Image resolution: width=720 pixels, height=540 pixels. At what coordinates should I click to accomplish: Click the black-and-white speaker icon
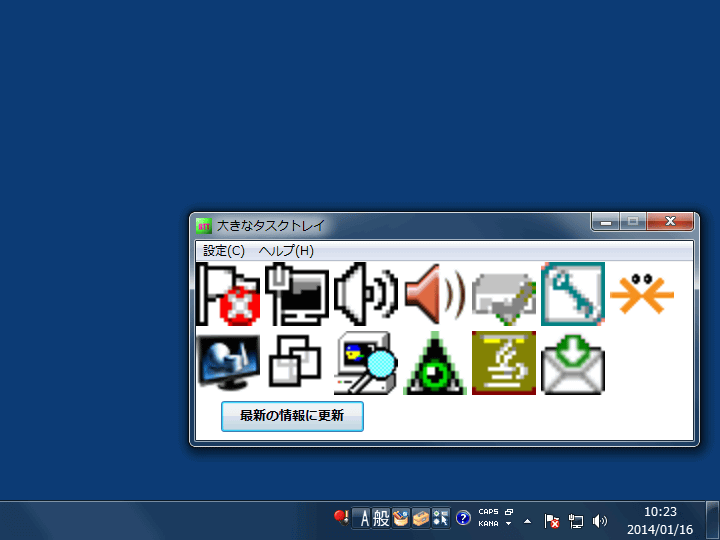click(x=365, y=294)
